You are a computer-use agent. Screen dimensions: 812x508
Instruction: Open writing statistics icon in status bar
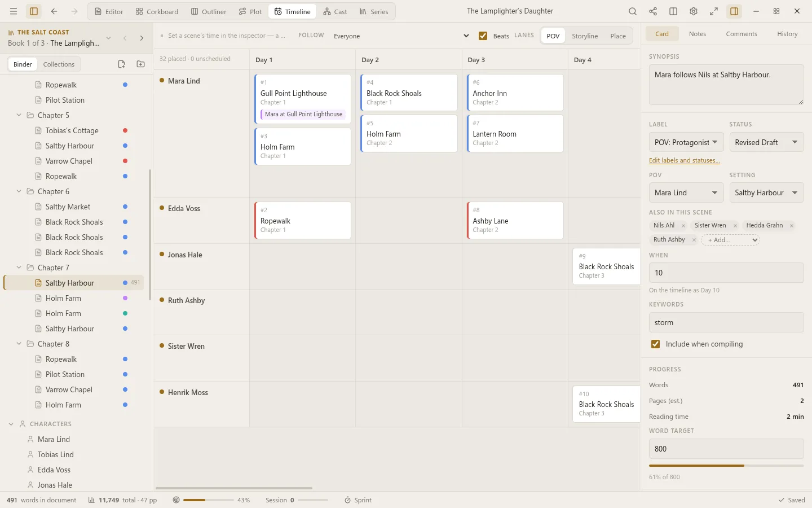pos(91,500)
